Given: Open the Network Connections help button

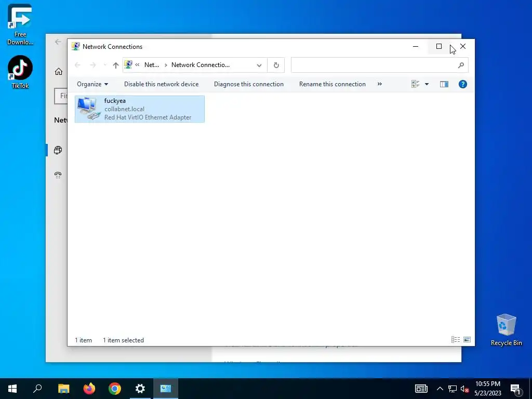Looking at the screenshot, I should click(x=463, y=84).
